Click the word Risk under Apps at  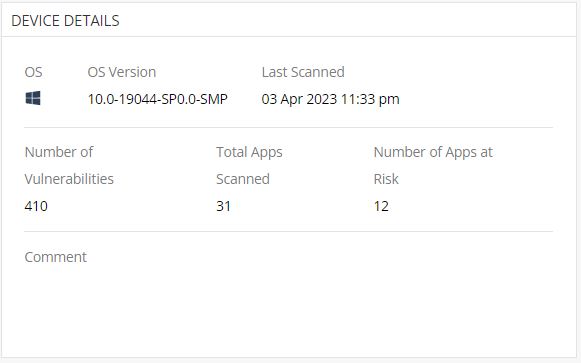pos(386,179)
